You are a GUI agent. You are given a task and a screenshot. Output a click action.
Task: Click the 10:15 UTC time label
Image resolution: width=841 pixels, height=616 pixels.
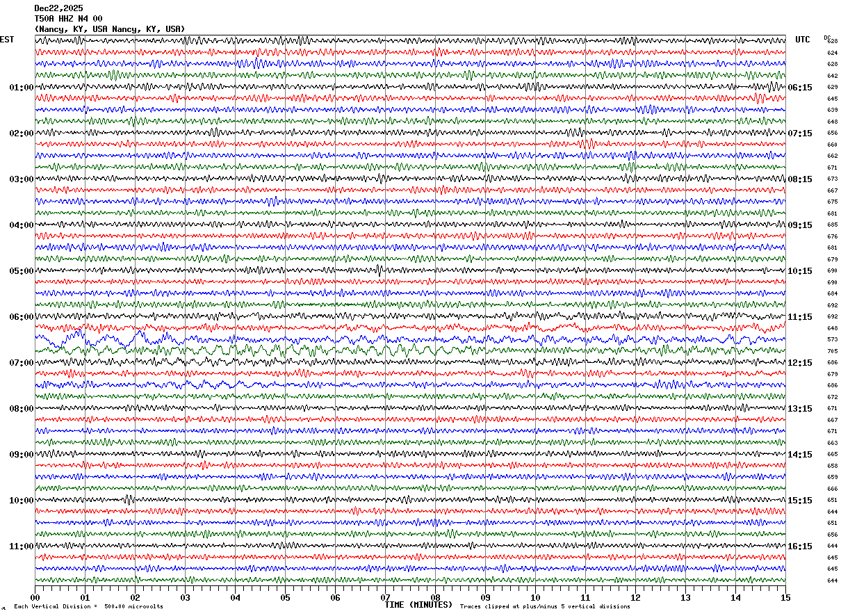point(800,271)
